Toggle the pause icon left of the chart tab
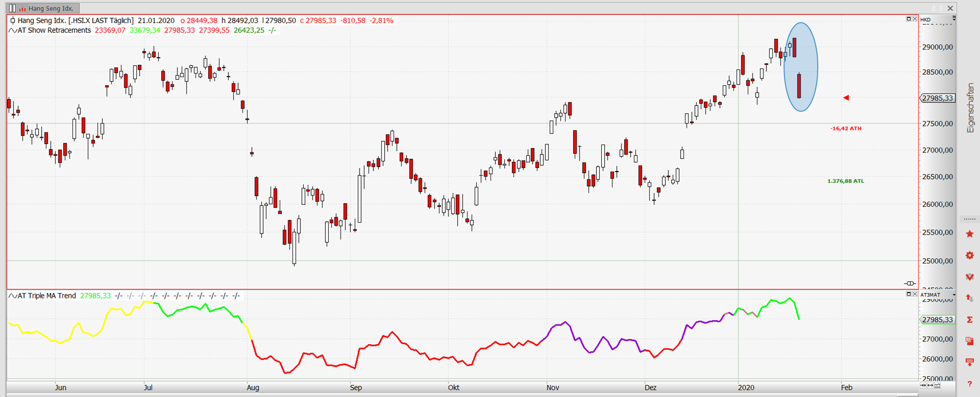This screenshot has height=397, width=980. [x=12, y=8]
